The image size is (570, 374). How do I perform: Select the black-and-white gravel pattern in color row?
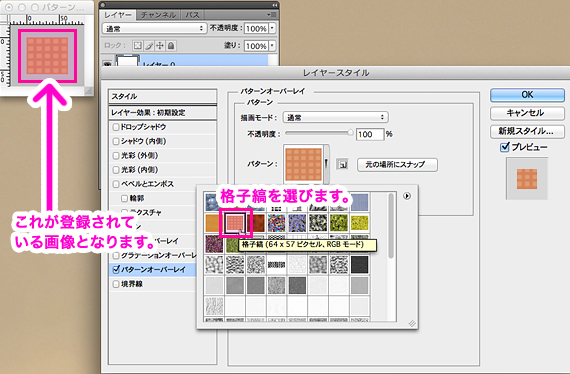click(x=318, y=223)
